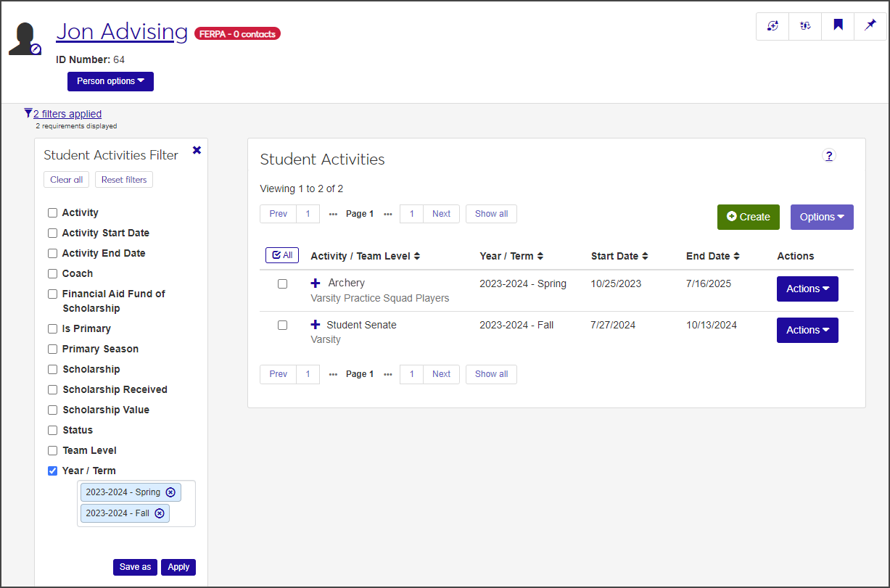Click the pin icon at top right
This screenshot has height=588, width=890.
pyautogui.click(x=870, y=26)
